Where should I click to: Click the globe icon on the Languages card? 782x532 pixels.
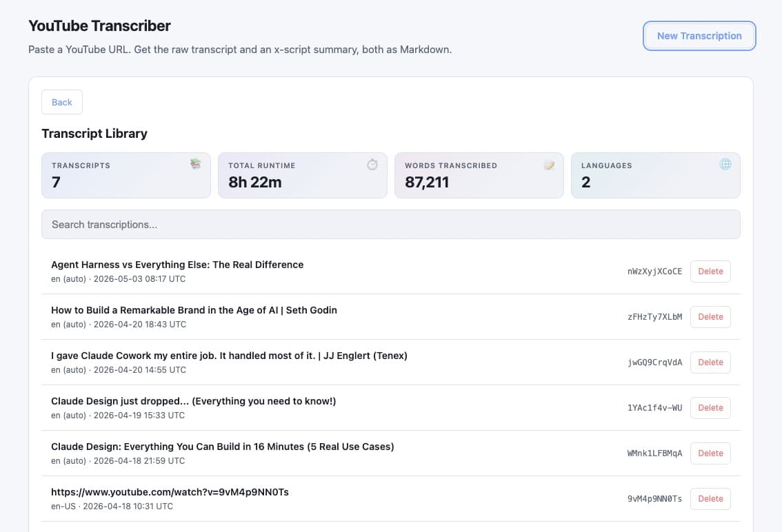[725, 163]
